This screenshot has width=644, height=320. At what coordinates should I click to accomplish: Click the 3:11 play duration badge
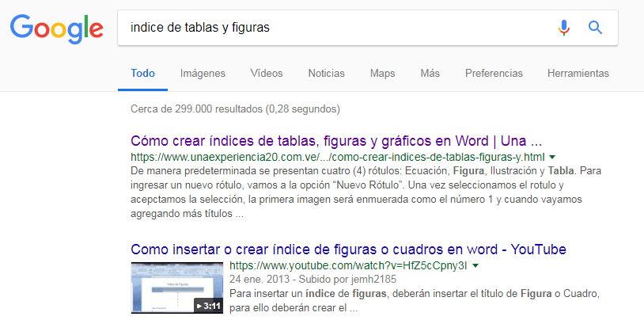click(208, 306)
